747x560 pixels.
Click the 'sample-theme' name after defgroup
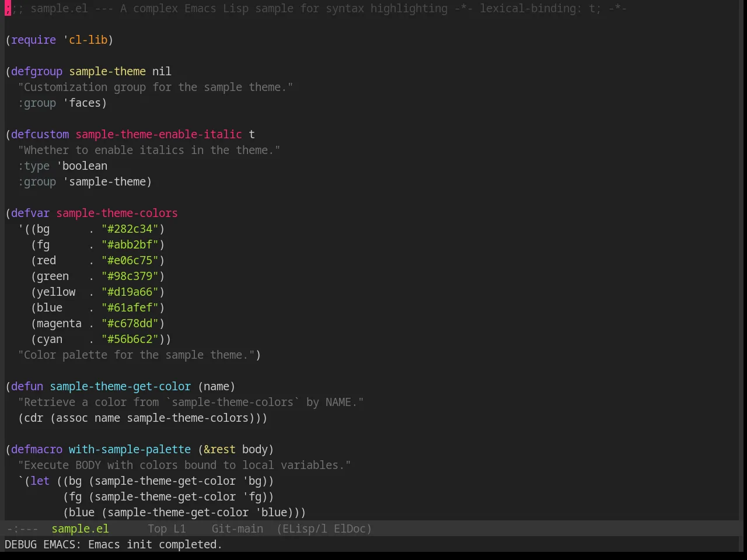(x=107, y=71)
